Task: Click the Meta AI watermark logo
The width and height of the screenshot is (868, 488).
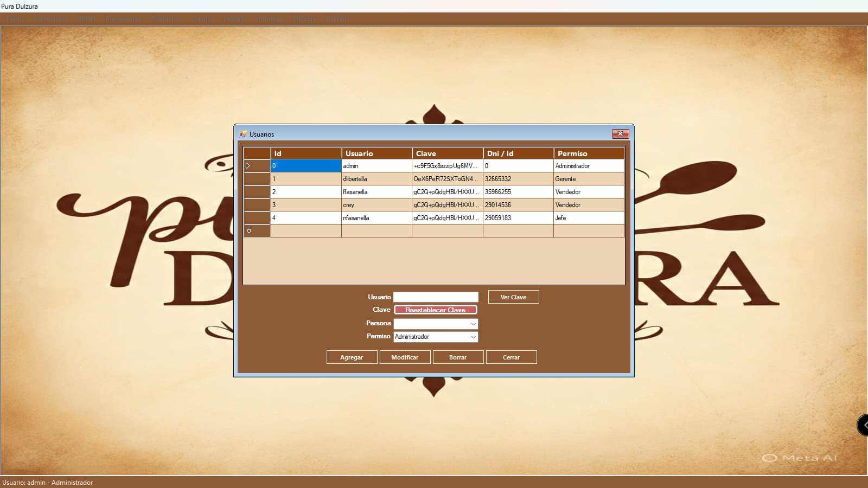Action: (x=769, y=458)
